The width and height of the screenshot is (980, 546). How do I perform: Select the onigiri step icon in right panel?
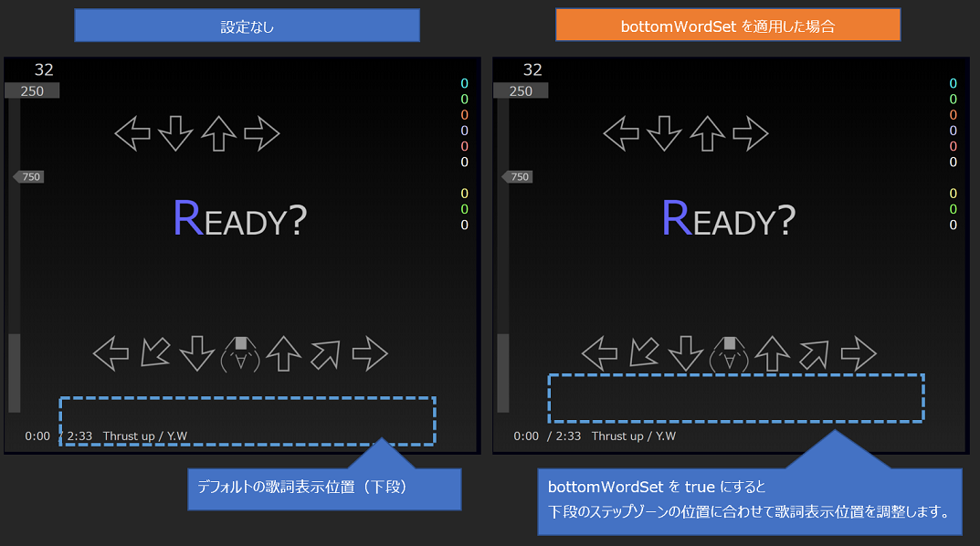[730, 354]
